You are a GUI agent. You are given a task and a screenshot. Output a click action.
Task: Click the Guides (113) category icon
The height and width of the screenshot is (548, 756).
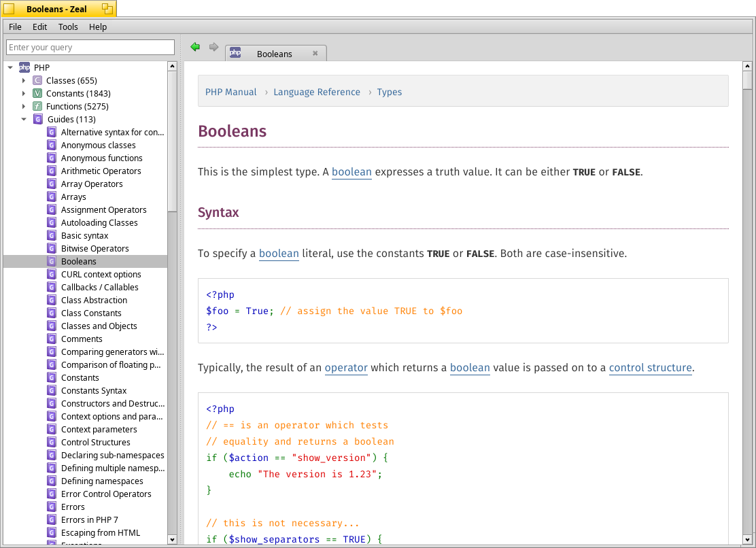[37, 119]
